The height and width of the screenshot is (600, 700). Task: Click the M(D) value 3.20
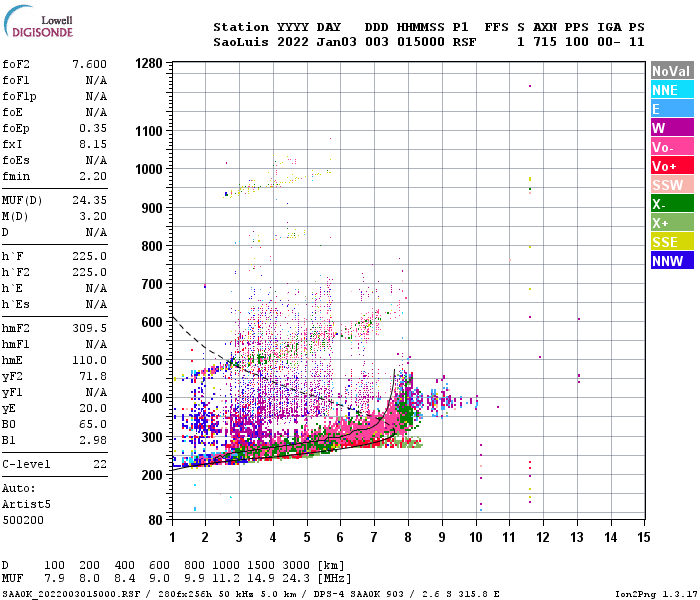(93, 216)
